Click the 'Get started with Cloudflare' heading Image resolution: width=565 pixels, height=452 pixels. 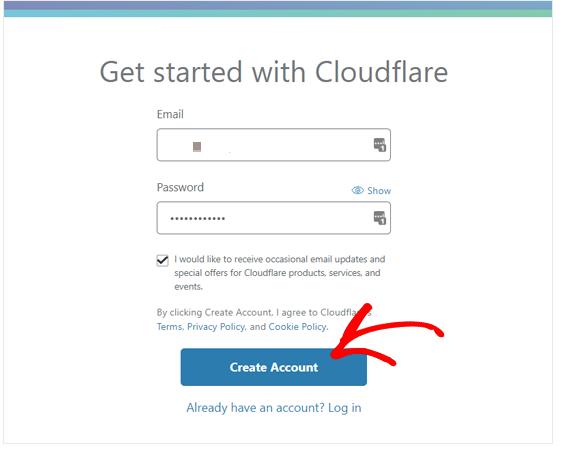point(273,72)
